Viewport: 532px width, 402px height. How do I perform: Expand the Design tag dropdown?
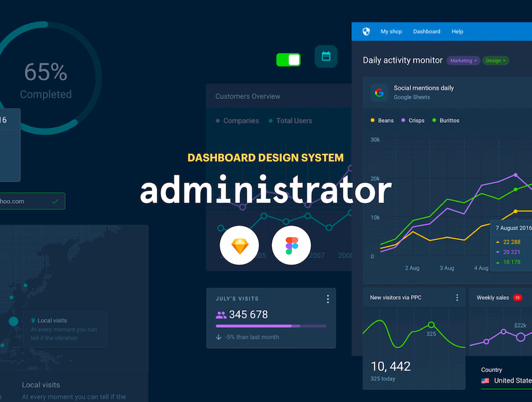(495, 60)
